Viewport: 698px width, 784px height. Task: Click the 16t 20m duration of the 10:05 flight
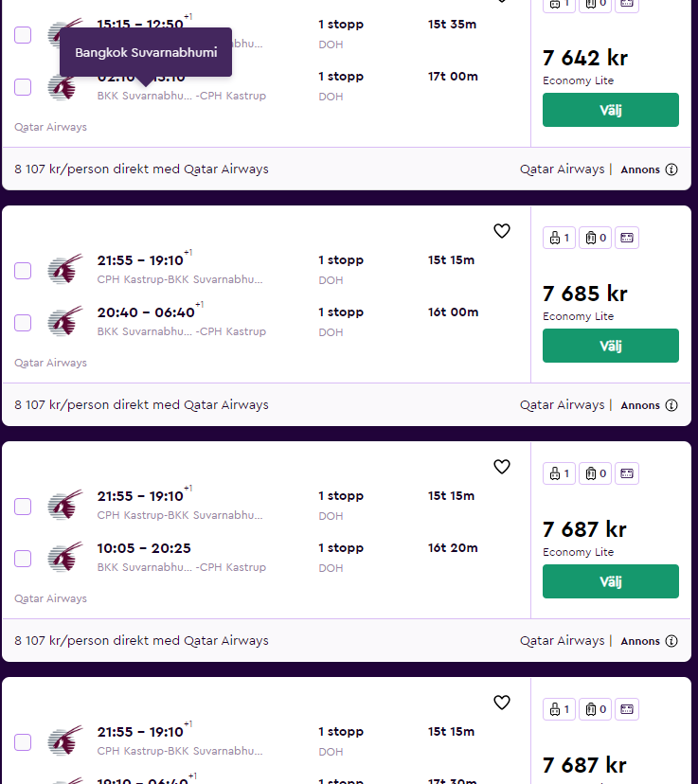[453, 548]
